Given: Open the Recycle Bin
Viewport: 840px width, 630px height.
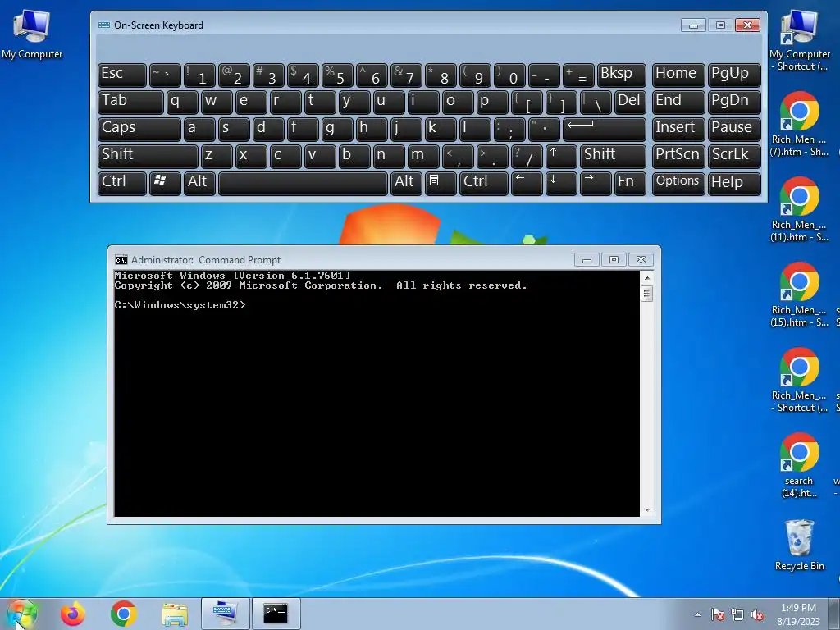Looking at the screenshot, I should (799, 545).
